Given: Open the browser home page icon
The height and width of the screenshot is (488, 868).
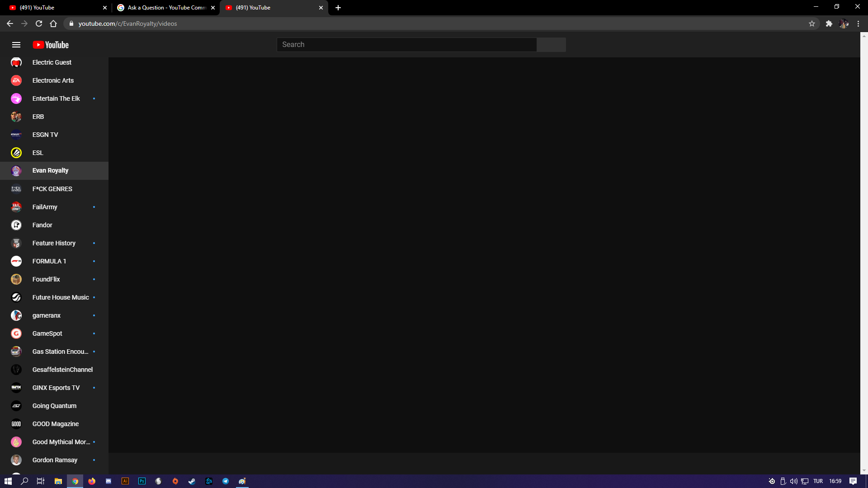Looking at the screenshot, I should [x=53, y=23].
